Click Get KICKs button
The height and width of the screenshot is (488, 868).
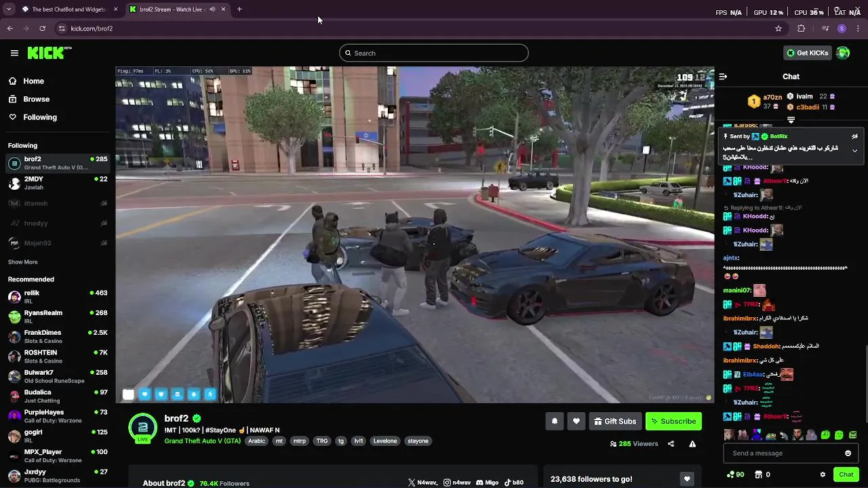pos(807,53)
